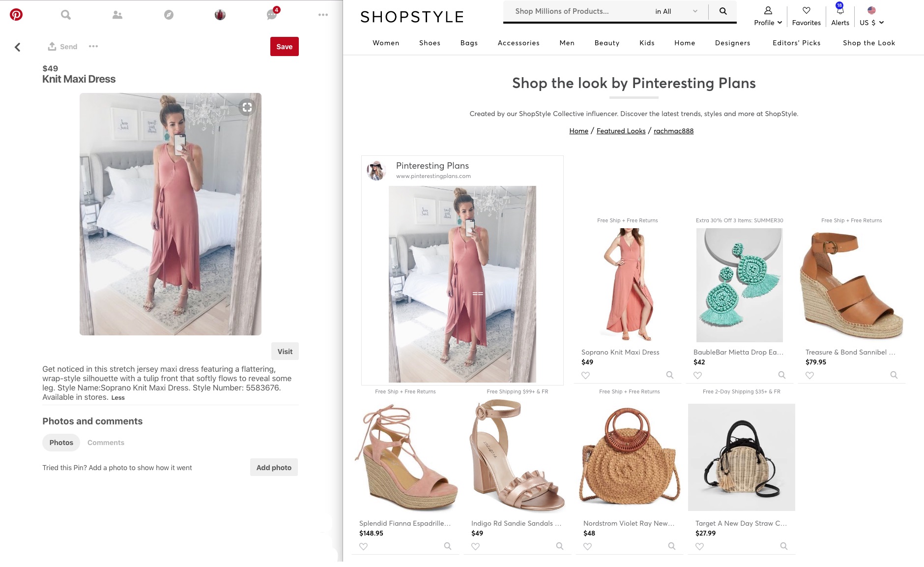Image resolution: width=924 pixels, height=567 pixels.
Task: Click the red Save button
Action: pyautogui.click(x=284, y=47)
